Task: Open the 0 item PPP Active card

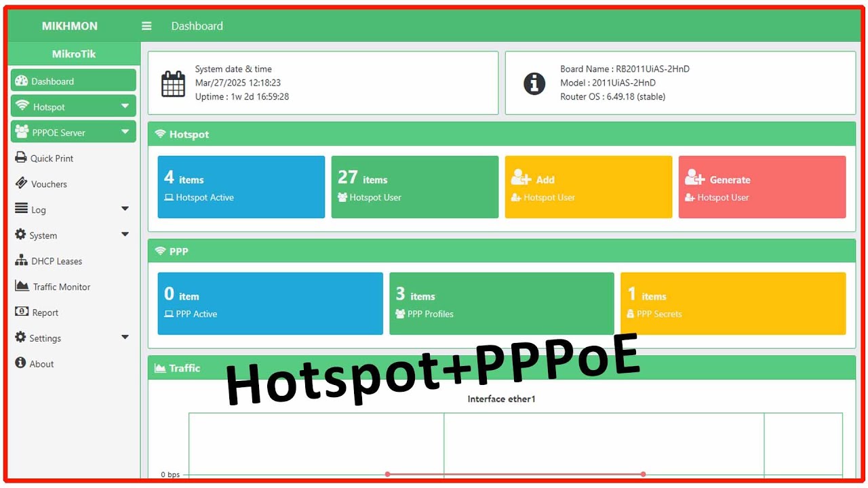Action: 271,304
